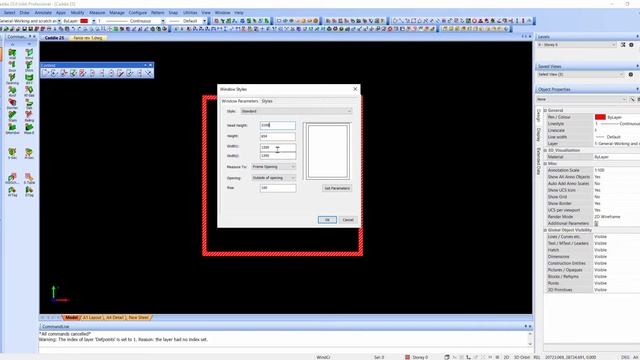This screenshot has width=640, height=360.
Task: Click the settings icon beside Saved Views dropdown
Action: (x=631, y=75)
